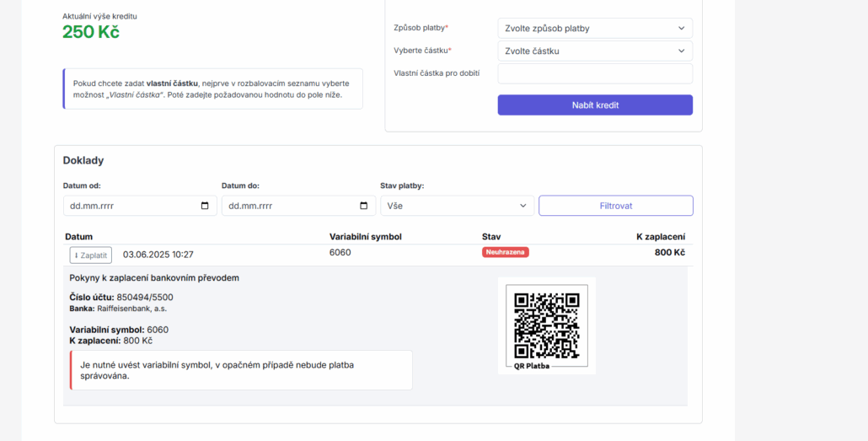Screen dimensions: 868x441
Task: Click the 03.06.2025 10:27 invoice date
Action: click(158, 255)
